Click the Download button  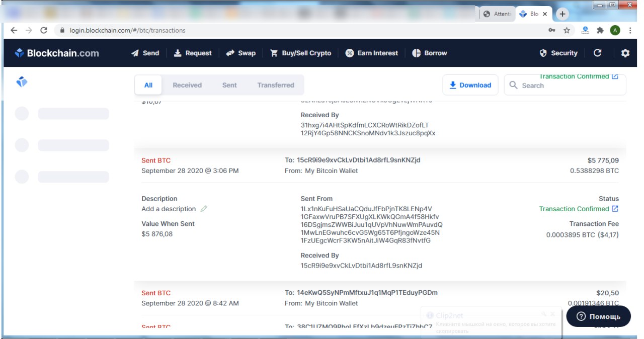pyautogui.click(x=470, y=85)
